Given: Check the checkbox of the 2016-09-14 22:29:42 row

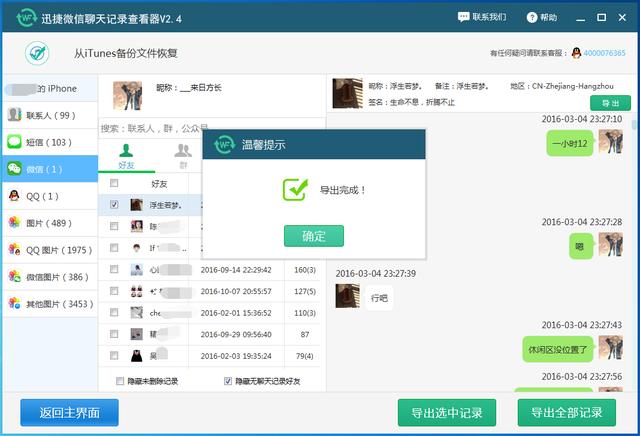Looking at the screenshot, I should (x=114, y=269).
